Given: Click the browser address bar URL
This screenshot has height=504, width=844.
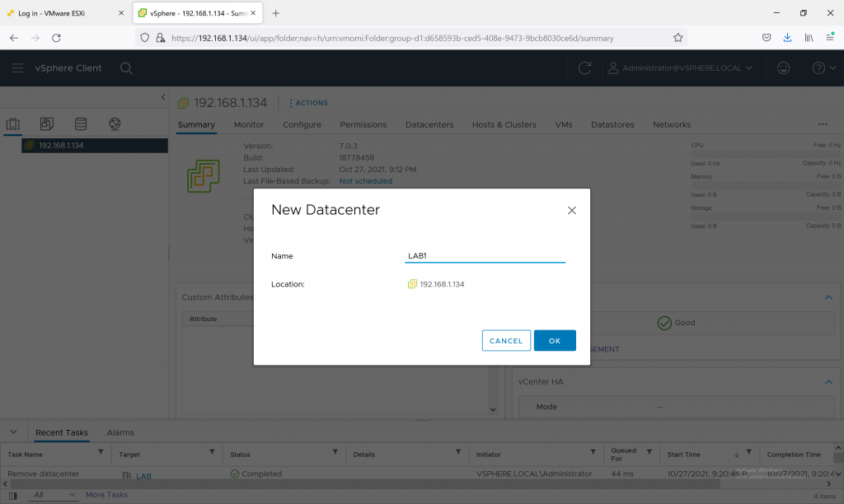Looking at the screenshot, I should [392, 38].
